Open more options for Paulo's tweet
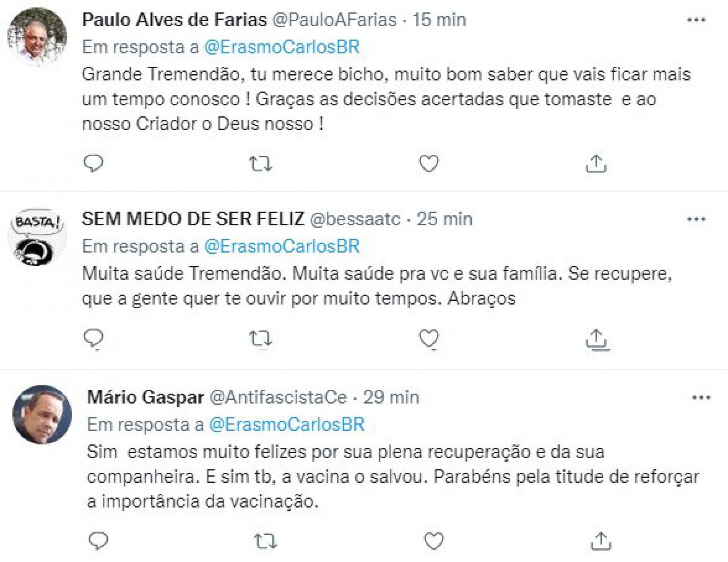This screenshot has width=728, height=562. coord(697,20)
